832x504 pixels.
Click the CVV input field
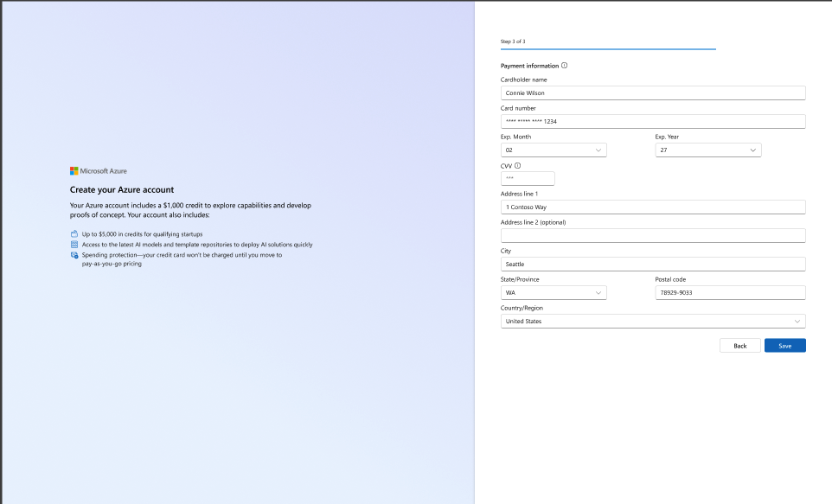[528, 178]
